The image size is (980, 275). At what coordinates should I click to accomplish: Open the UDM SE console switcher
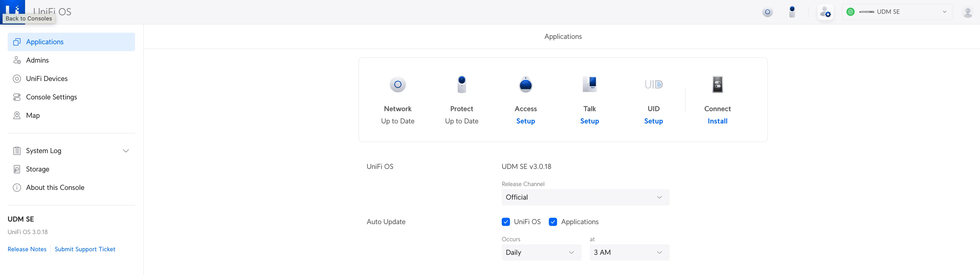click(x=897, y=12)
